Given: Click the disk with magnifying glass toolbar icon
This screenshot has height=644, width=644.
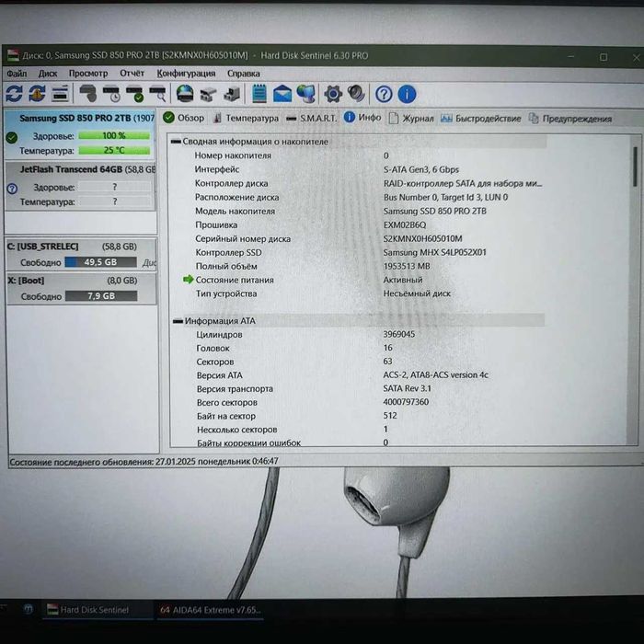Looking at the screenshot, I should tap(157, 94).
